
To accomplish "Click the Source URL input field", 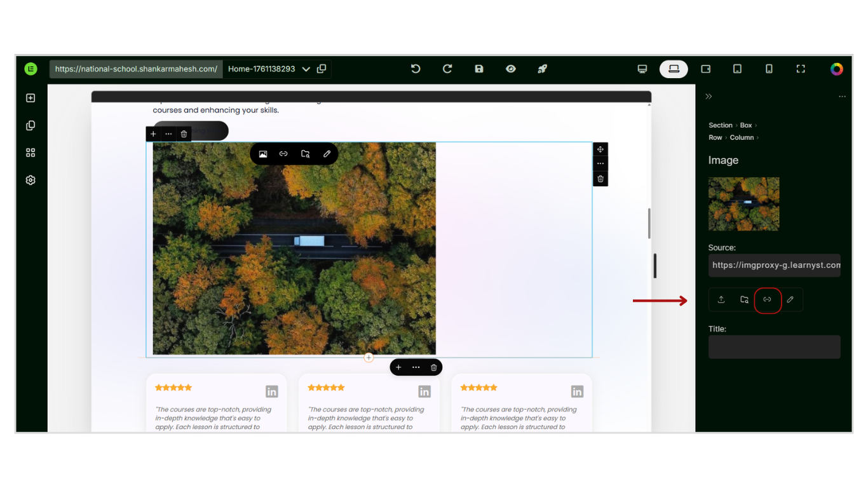I will point(775,265).
